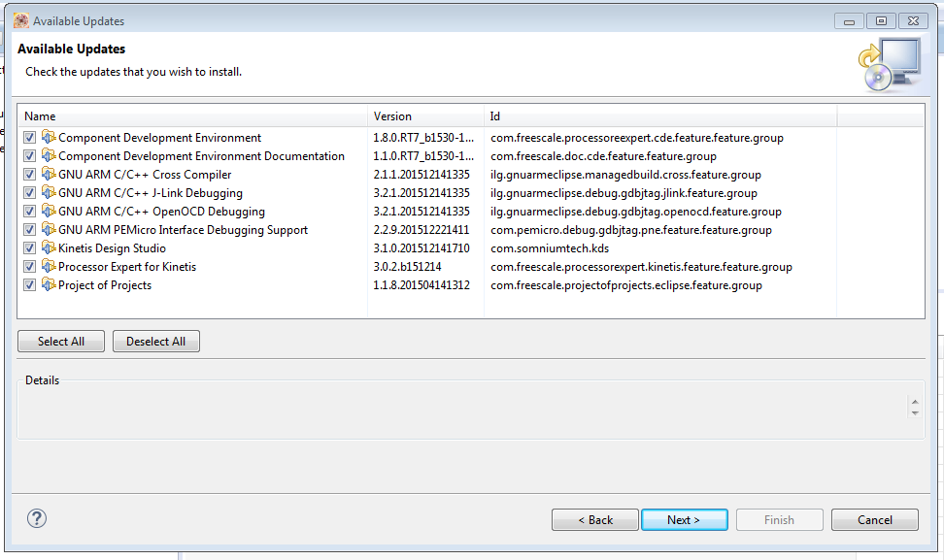Screen dimensions: 944x560
Task: Select GNU ARM C/C++ OpenOCD Debugging name
Action: click(161, 212)
